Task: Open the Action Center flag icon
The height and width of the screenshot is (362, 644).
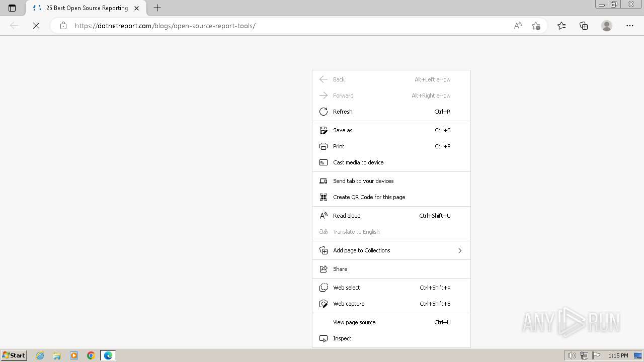Action: (x=596, y=355)
